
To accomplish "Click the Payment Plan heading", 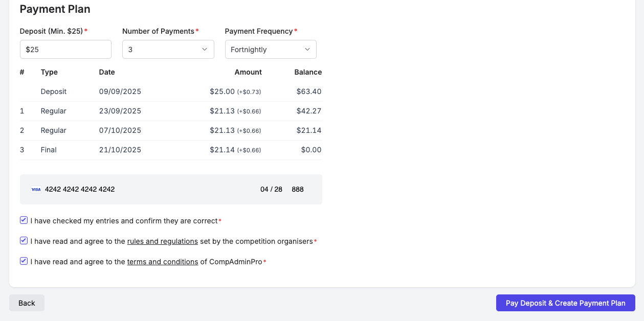I will [x=55, y=9].
